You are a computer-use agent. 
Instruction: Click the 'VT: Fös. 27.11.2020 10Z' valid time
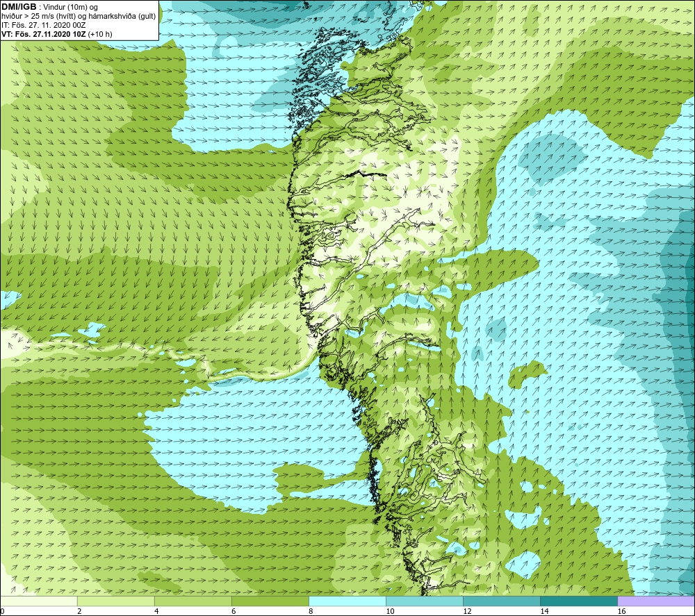point(44,34)
